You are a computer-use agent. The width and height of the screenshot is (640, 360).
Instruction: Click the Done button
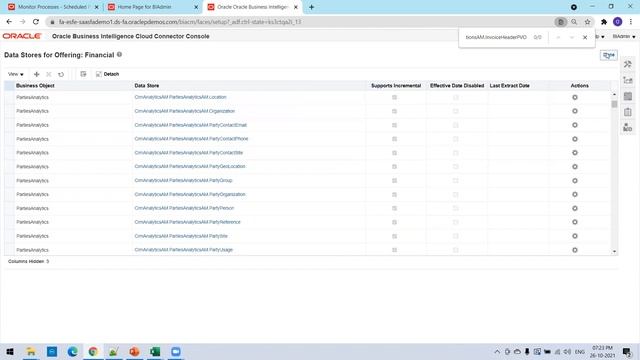609,55
